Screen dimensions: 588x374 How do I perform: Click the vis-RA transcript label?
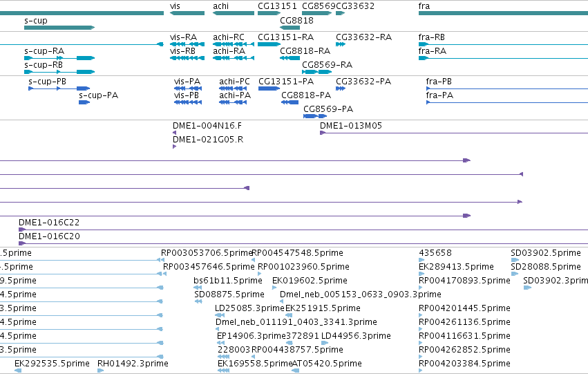pyautogui.click(x=183, y=37)
